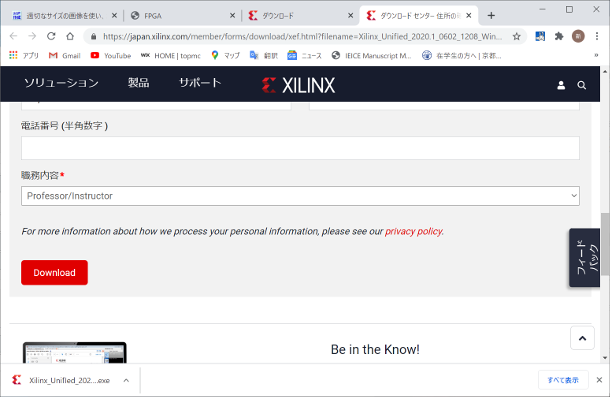Open the news bookmark
The width and height of the screenshot is (610, 397).
click(x=305, y=56)
